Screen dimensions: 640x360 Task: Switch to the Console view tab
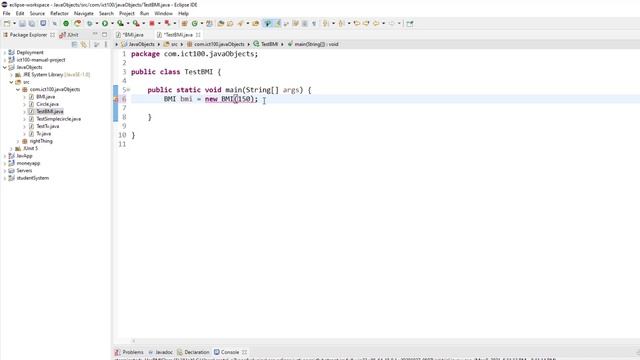(x=230, y=352)
